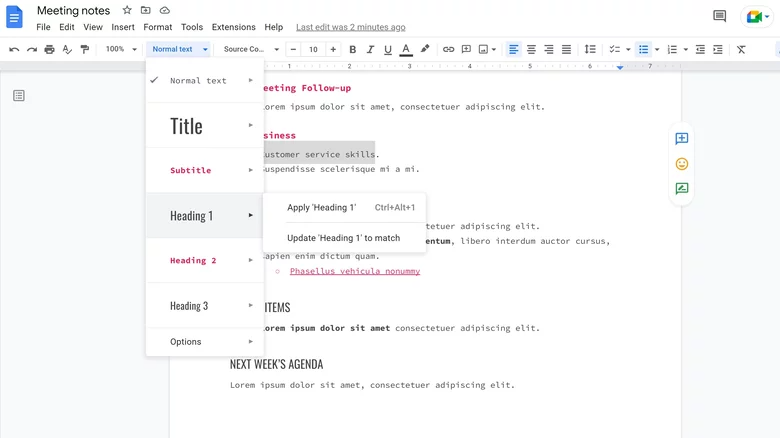780x438 pixels.
Task: Toggle Bold formatting
Action: coord(352,49)
